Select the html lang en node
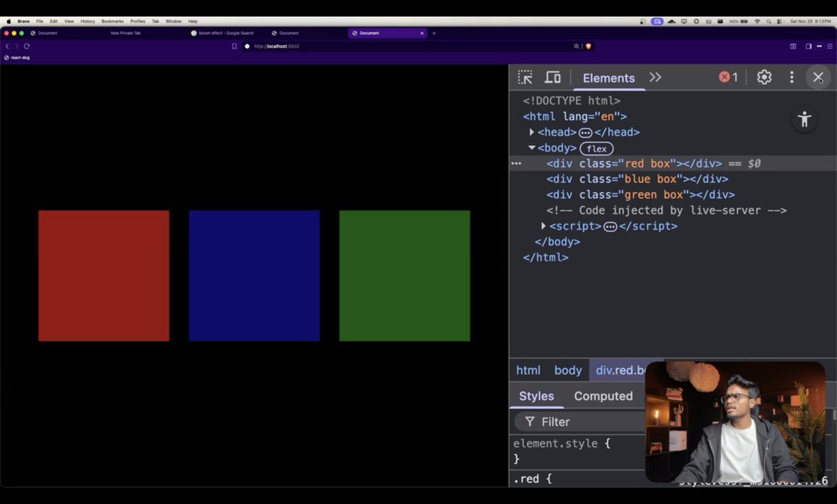837x504 pixels. pos(575,117)
